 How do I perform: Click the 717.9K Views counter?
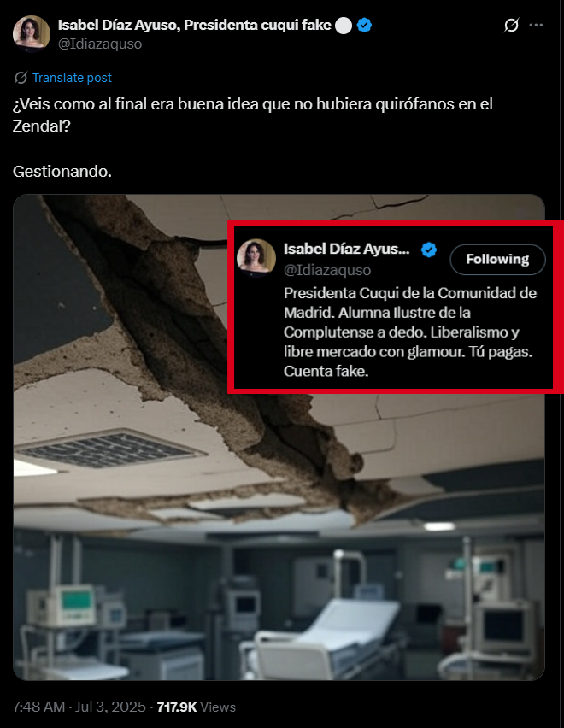pyautogui.click(x=197, y=707)
